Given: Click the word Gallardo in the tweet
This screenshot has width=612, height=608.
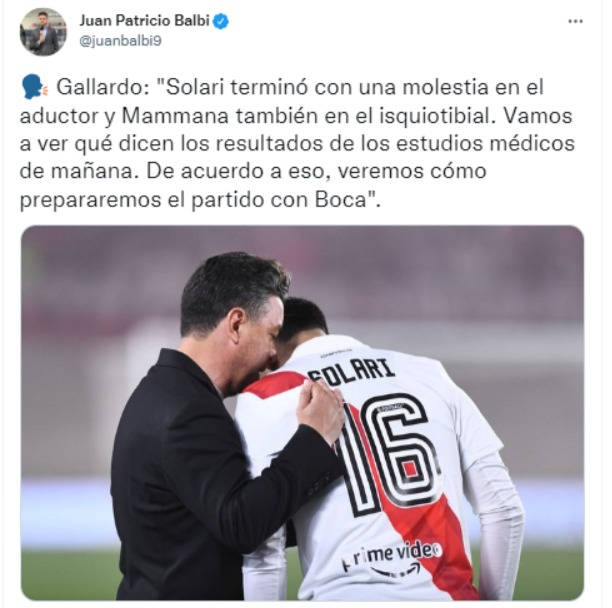Looking at the screenshot, I should [99, 87].
